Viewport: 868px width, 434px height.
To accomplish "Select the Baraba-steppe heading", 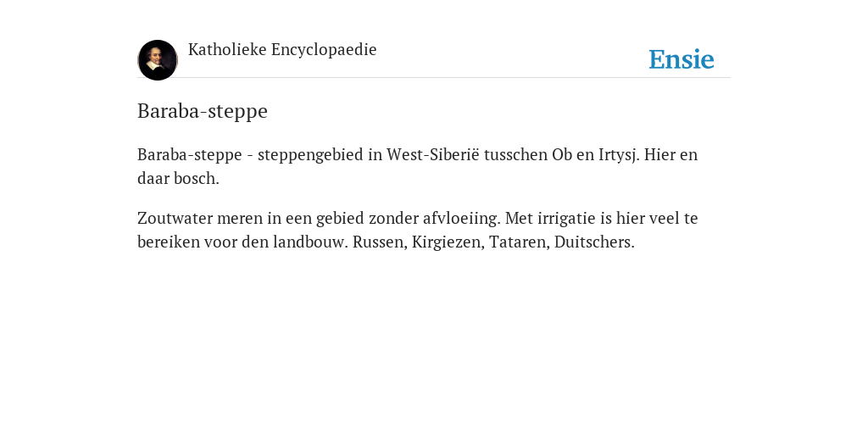I will (x=203, y=111).
